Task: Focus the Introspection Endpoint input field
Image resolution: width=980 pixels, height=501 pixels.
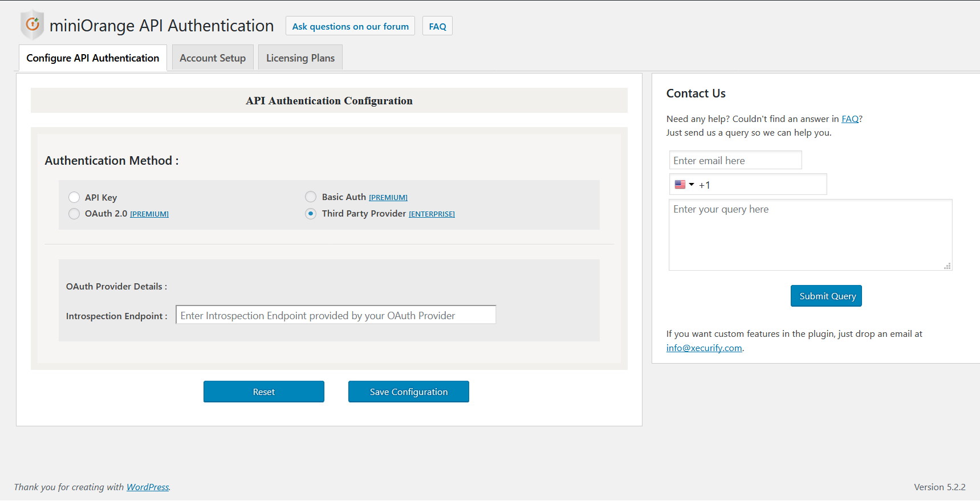Action: coord(336,315)
